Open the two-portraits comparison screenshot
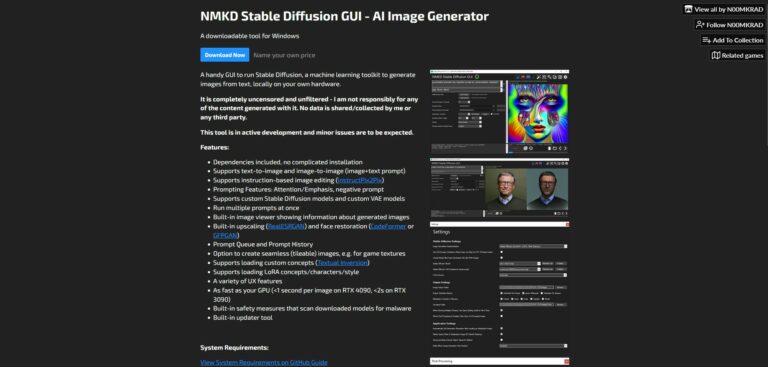 (500, 188)
